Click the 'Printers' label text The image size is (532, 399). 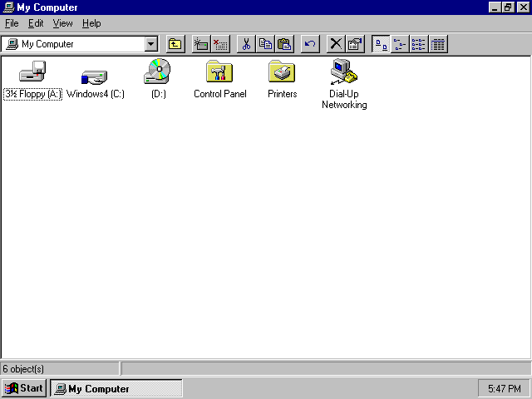coord(282,94)
